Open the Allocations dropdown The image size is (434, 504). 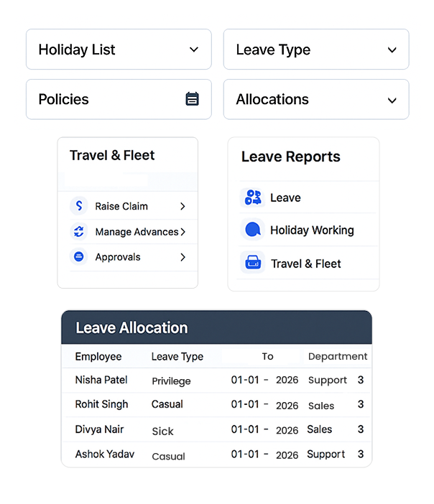[316, 99]
